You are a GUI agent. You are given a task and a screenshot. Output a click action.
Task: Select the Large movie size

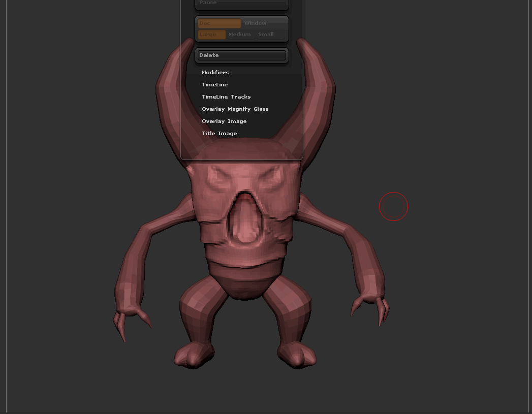click(211, 35)
